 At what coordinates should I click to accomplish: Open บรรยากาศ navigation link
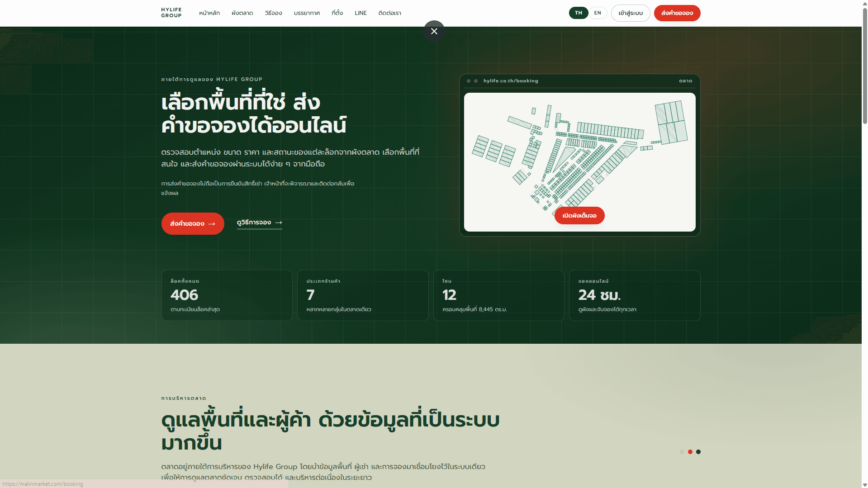pyautogui.click(x=307, y=13)
